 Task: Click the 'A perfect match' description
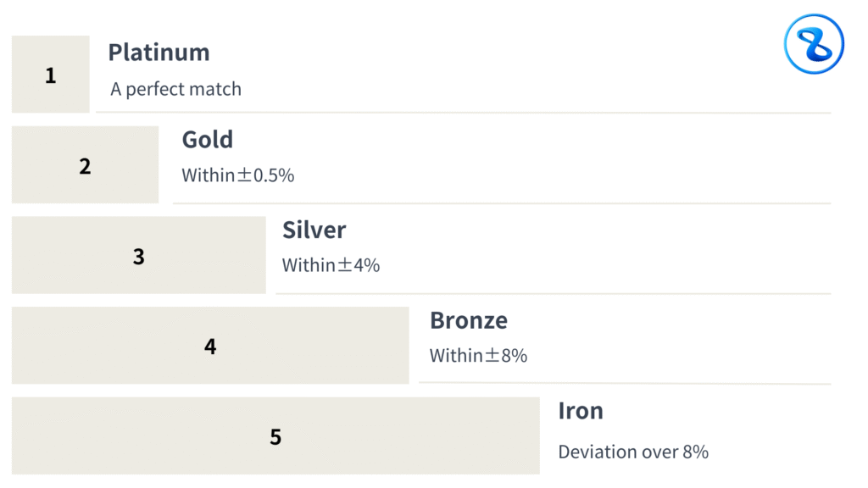(x=175, y=89)
